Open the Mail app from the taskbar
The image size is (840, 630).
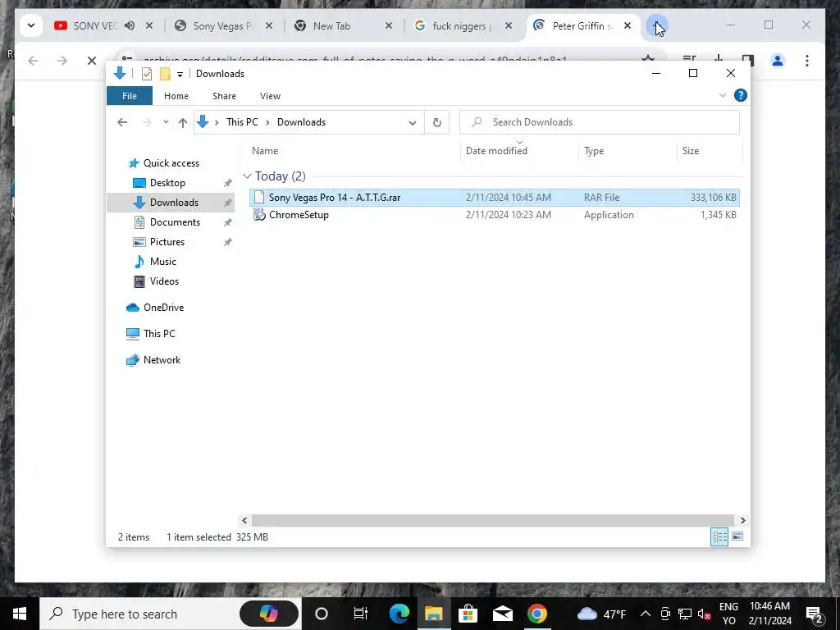pos(503,614)
